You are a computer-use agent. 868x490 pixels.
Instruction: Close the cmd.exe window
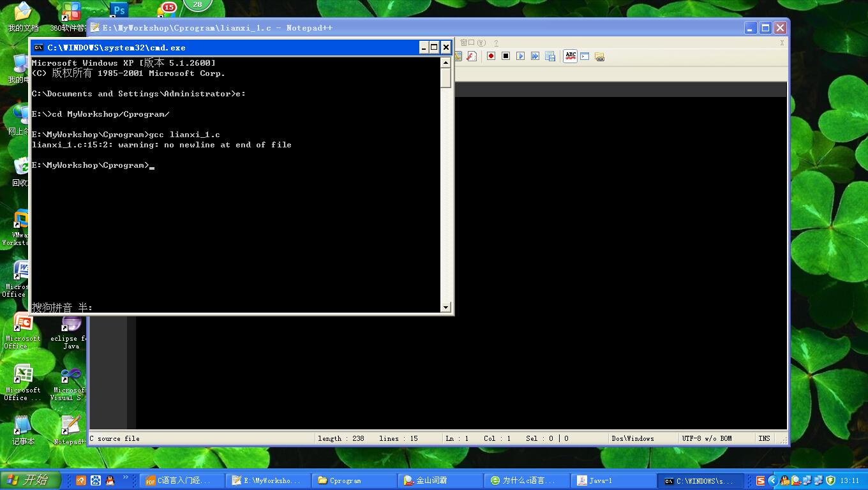(446, 47)
